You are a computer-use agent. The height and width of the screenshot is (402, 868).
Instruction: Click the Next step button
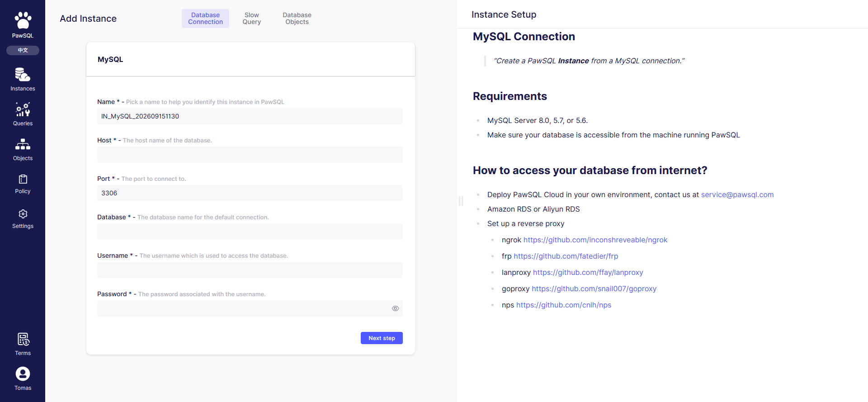382,338
